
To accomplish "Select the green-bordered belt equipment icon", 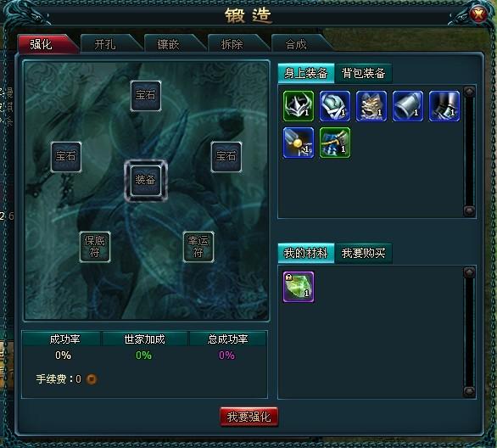I will [335, 143].
